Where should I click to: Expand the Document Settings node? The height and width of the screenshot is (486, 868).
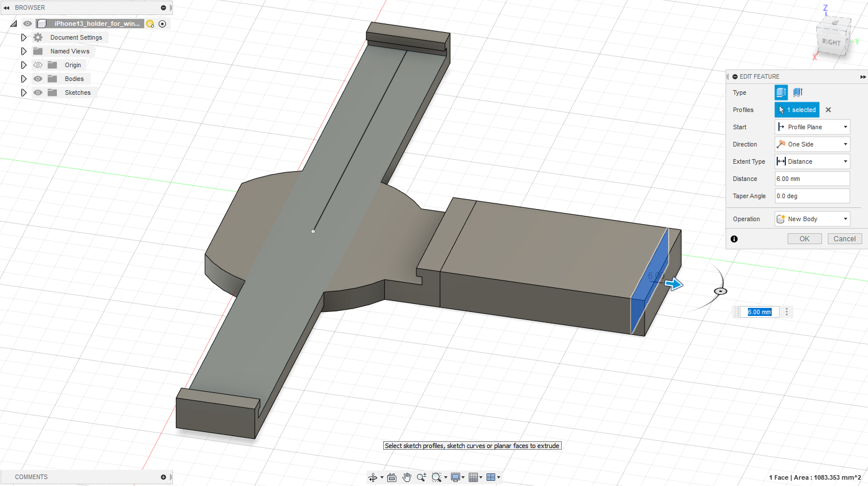pos(24,37)
